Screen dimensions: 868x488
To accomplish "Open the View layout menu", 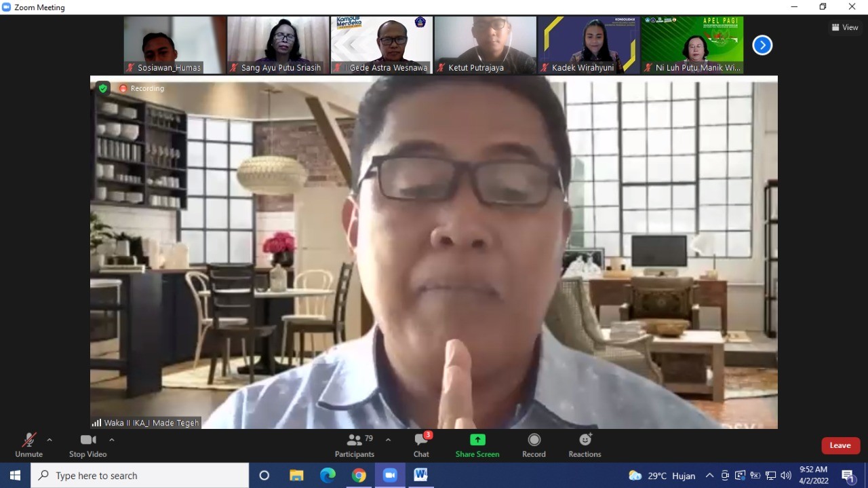I will coord(845,27).
